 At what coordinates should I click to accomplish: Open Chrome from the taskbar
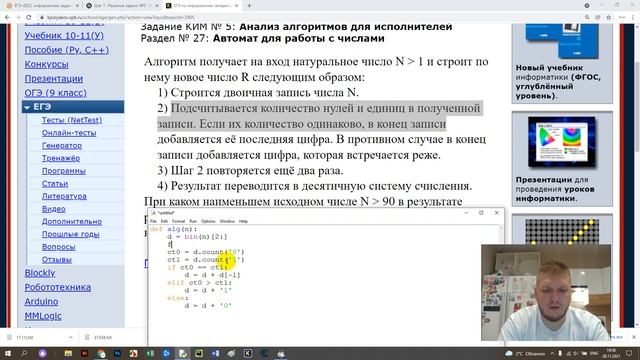tap(101, 353)
